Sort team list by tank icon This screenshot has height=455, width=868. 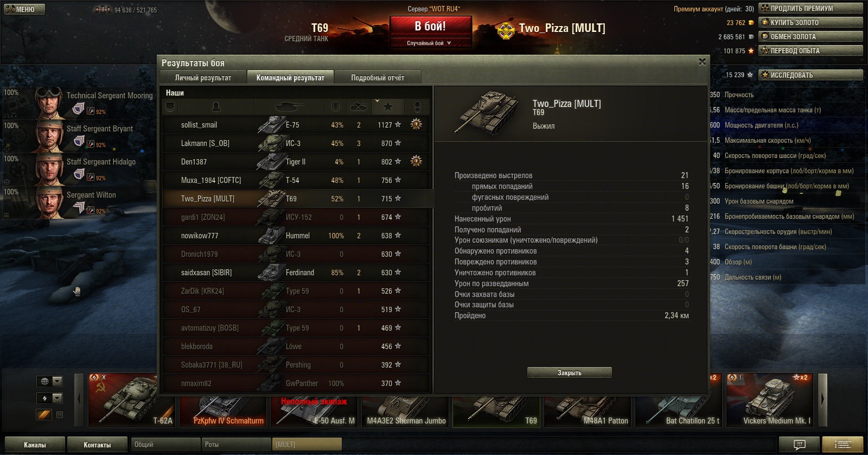pos(289,107)
